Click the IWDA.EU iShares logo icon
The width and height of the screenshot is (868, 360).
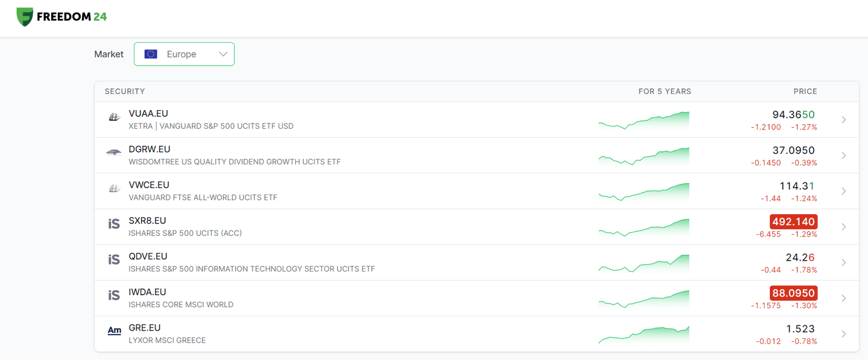114,295
